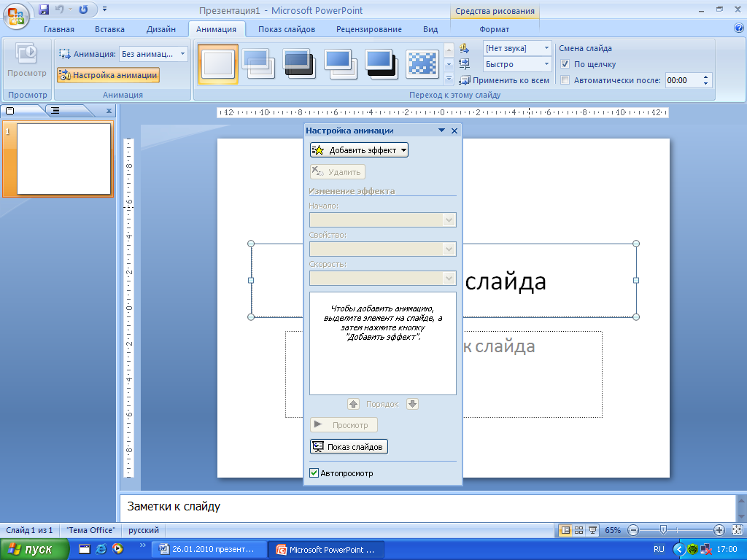Apply the fourth transition thumbnail in gallery
Screen dimensions: 747x560
point(340,64)
